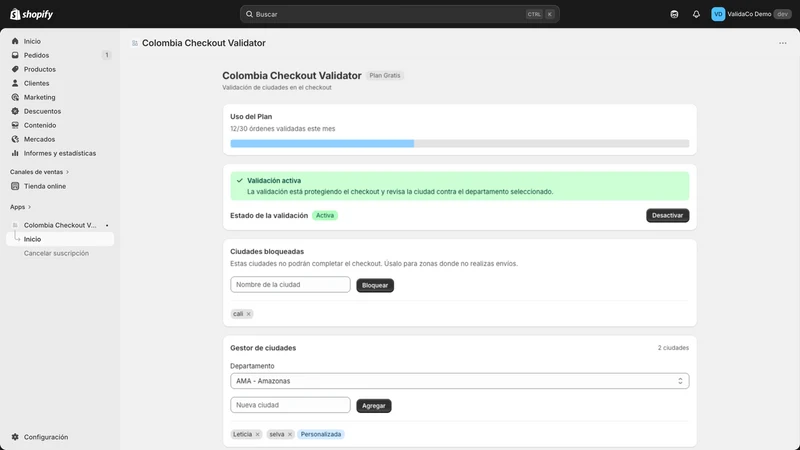Go to Informes y estadísticas

[x=60, y=153]
